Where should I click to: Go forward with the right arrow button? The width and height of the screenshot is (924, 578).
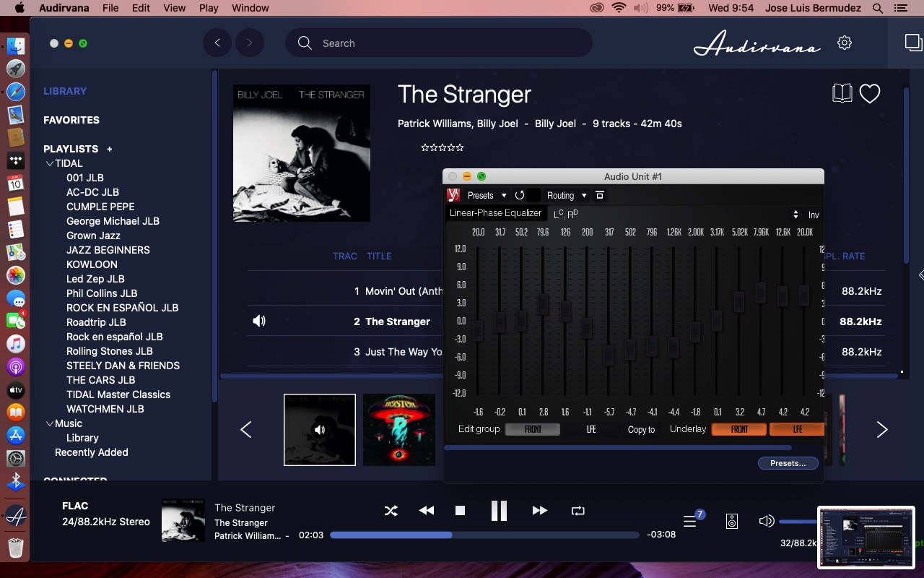click(250, 43)
